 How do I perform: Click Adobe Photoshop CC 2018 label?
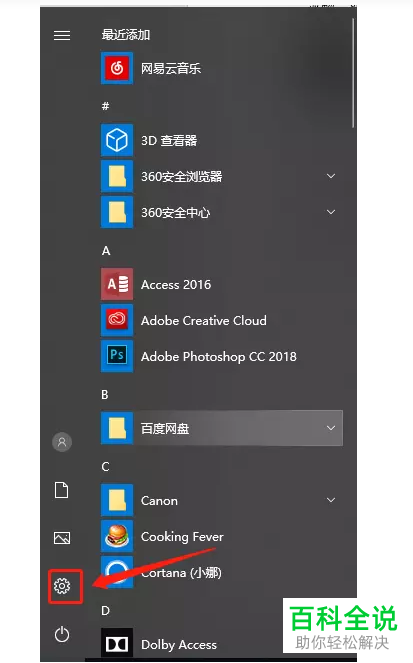coord(219,357)
